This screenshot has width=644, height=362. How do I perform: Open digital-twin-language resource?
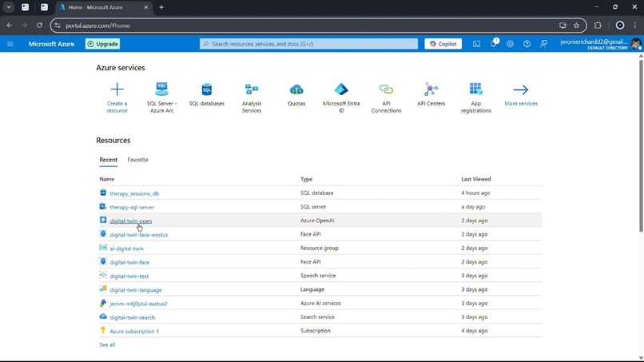[136, 290]
